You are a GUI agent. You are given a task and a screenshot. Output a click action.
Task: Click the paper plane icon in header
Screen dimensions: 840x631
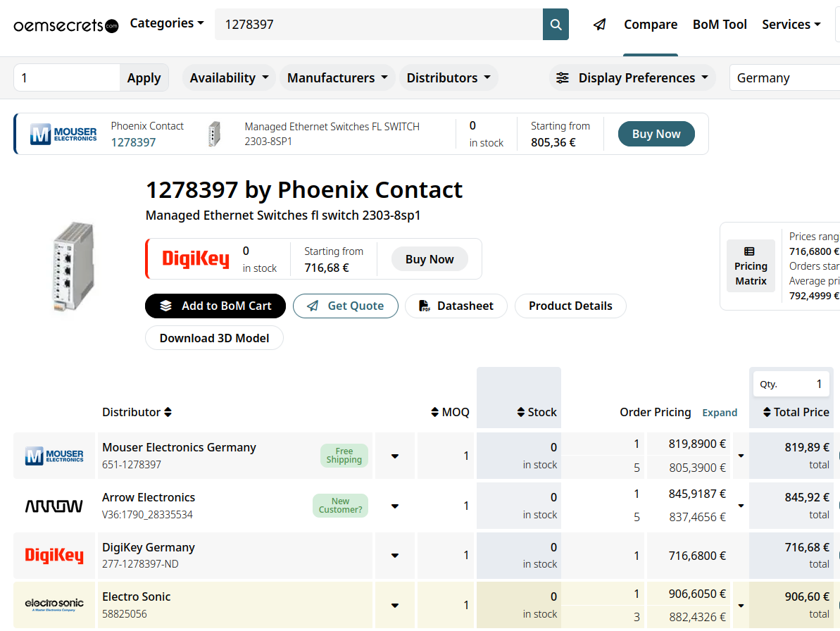(x=599, y=25)
